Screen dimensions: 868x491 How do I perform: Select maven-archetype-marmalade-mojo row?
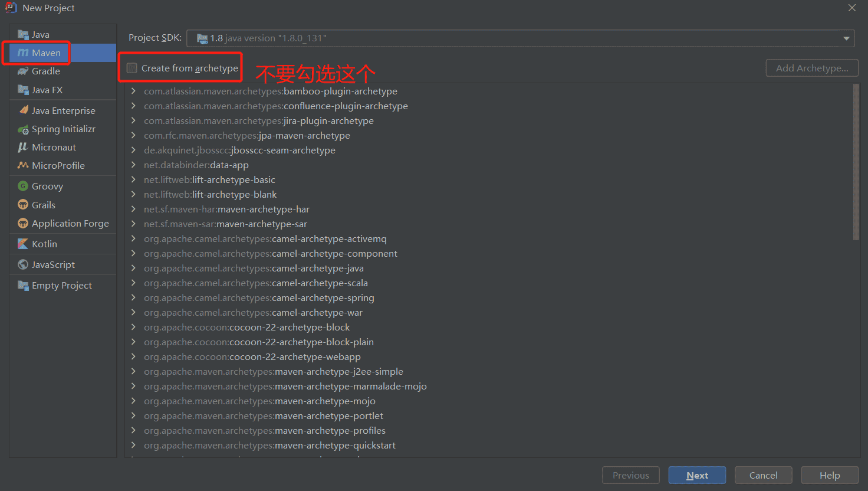click(489, 386)
